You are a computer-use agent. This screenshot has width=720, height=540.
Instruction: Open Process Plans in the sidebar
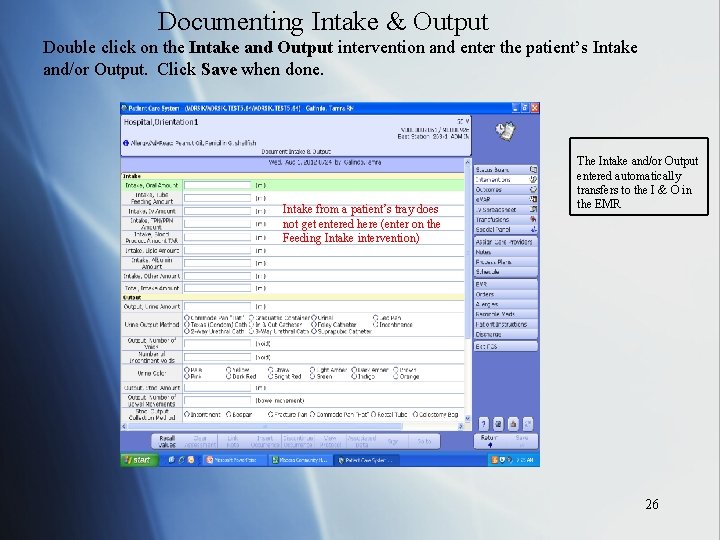pyautogui.click(x=506, y=262)
